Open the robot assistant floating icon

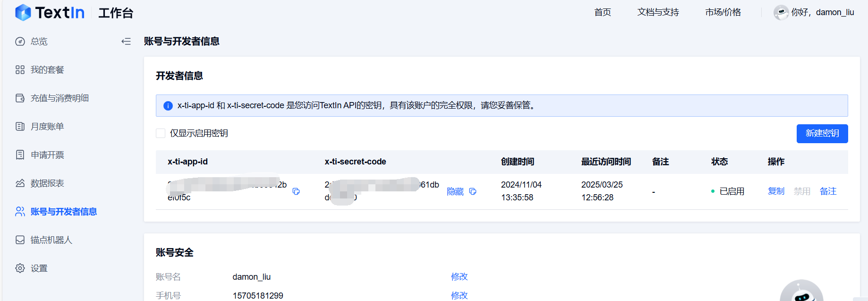(801, 290)
